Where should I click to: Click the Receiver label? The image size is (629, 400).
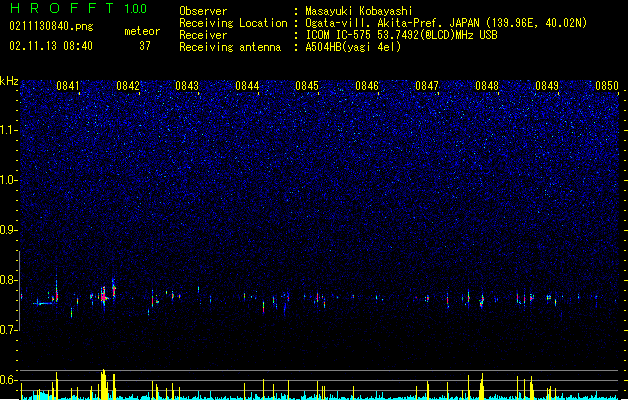coord(203,35)
